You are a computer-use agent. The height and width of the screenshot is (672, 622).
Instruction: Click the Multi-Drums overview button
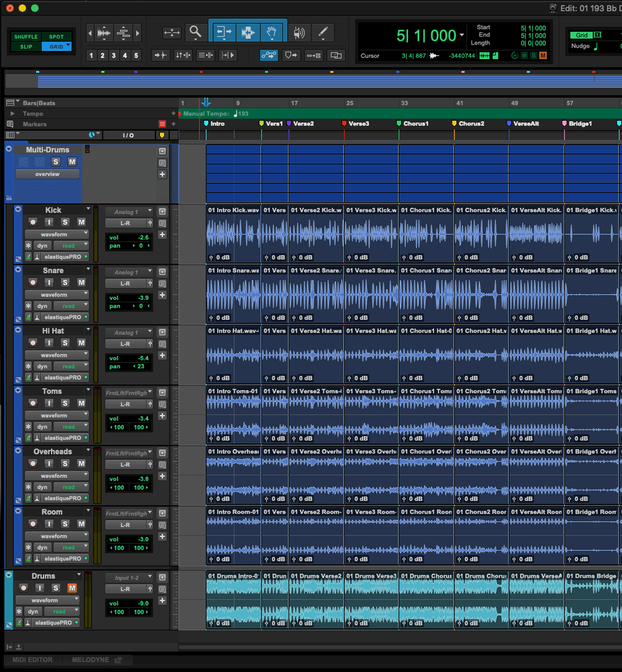tap(48, 174)
